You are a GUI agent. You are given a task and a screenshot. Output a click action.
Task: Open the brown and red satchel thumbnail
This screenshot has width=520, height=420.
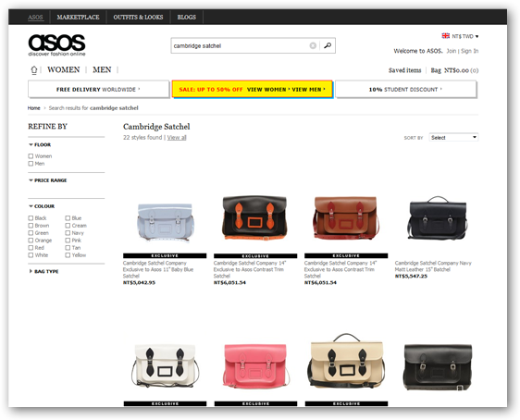click(346, 217)
